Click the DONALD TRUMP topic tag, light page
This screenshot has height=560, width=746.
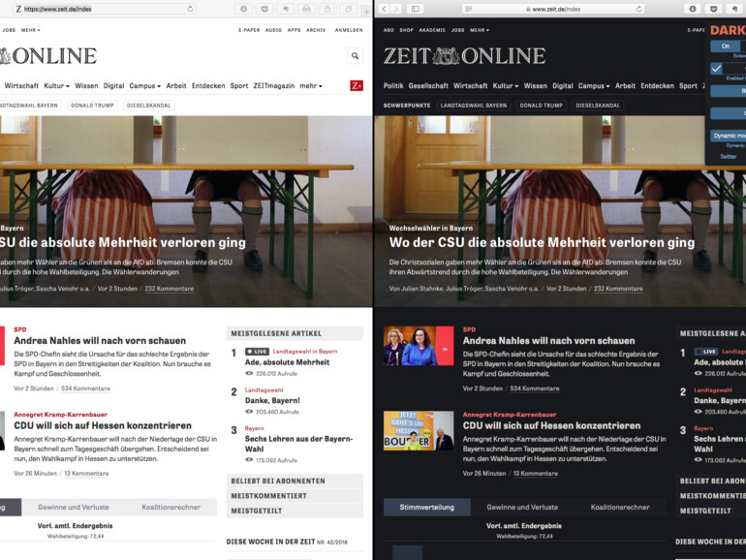92,106
